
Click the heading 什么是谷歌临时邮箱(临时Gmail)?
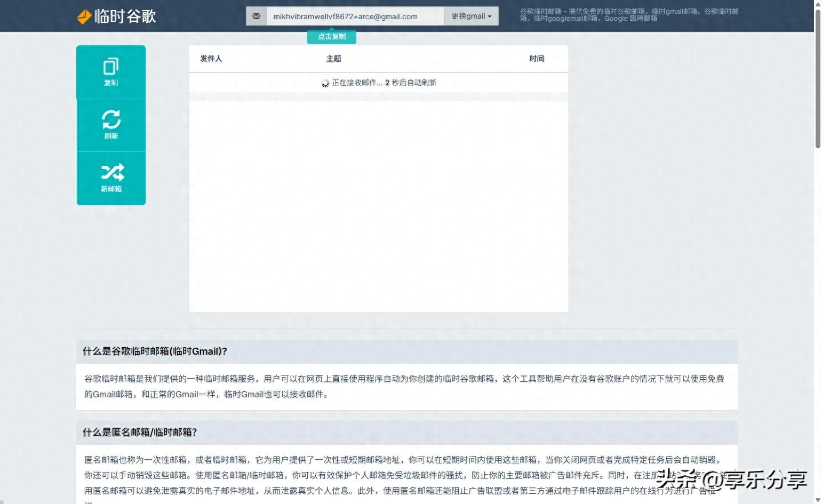click(155, 351)
